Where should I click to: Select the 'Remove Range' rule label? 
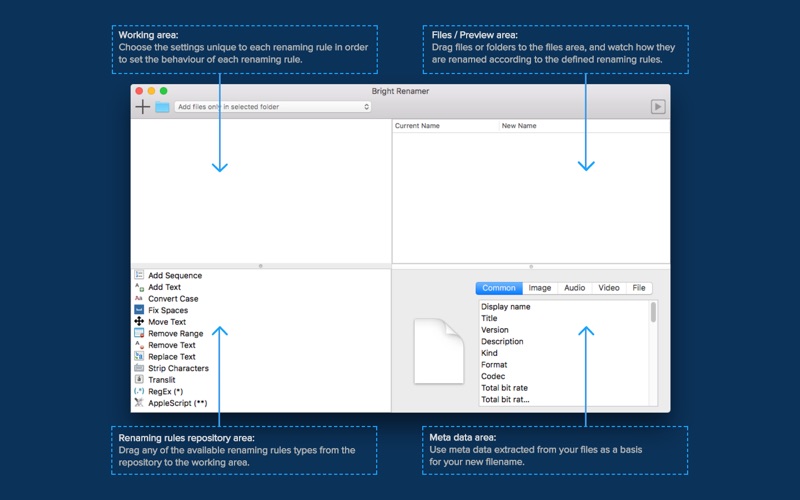point(176,334)
